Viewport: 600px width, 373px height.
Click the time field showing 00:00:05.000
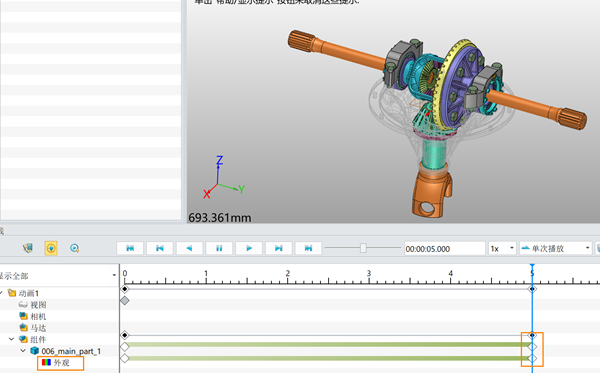[x=445, y=249]
